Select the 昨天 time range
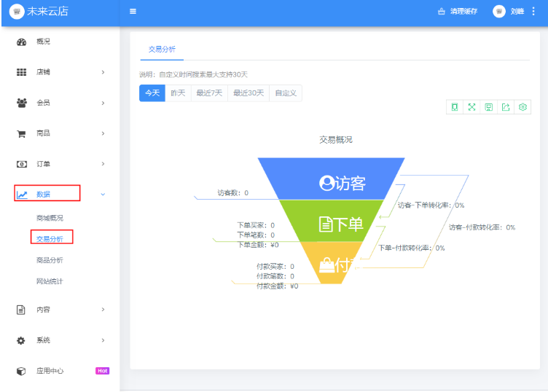 coord(178,93)
